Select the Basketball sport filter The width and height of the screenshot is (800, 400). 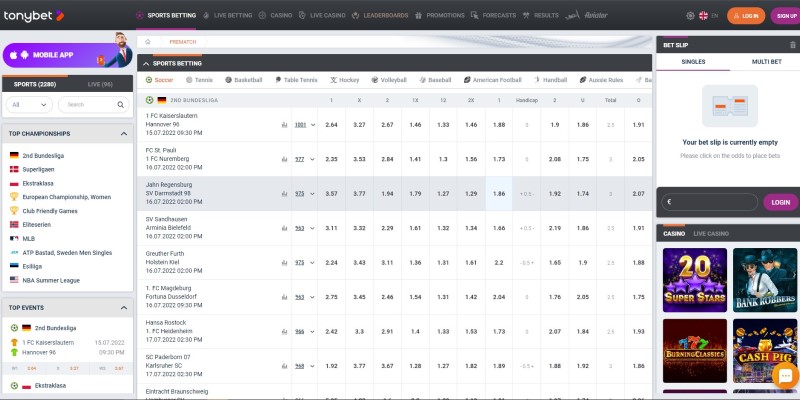243,80
